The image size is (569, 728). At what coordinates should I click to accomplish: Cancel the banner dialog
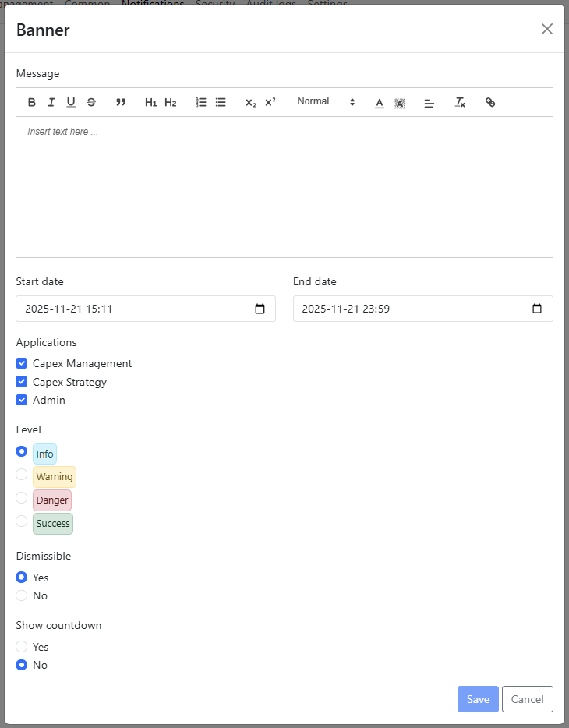[x=527, y=699]
